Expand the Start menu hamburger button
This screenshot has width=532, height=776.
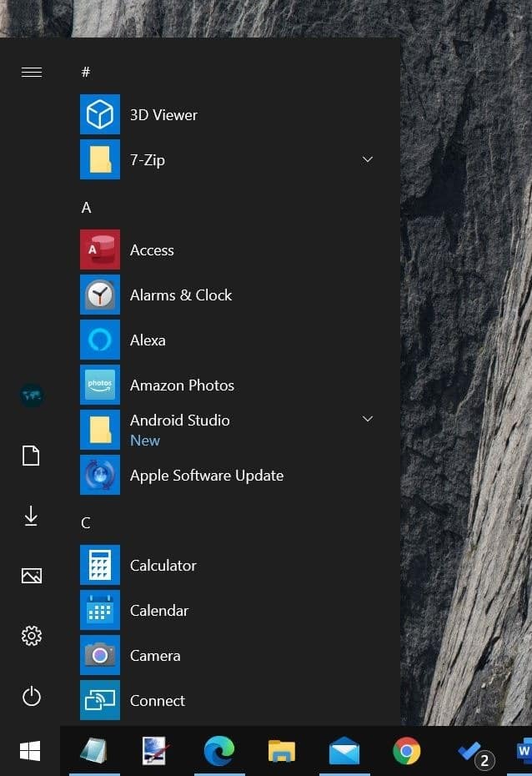tap(32, 73)
